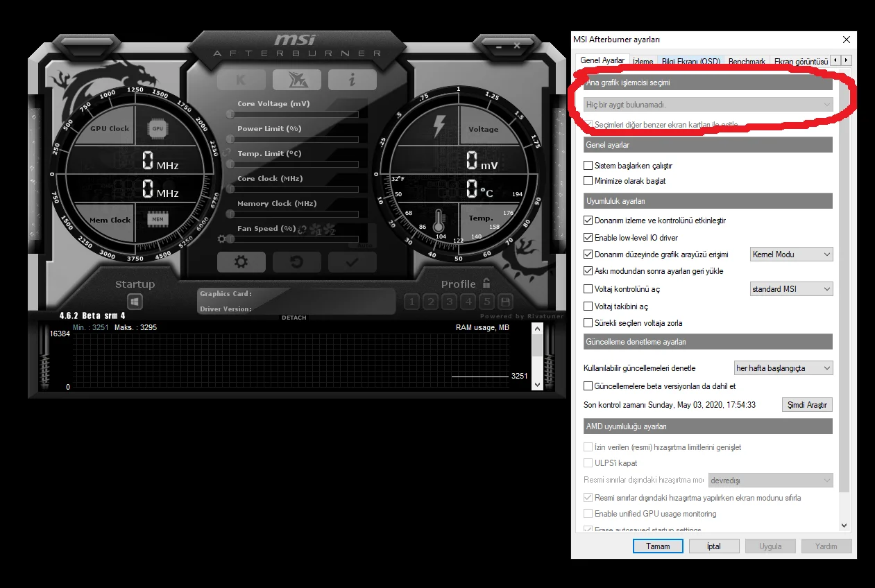Viewport: 875px width, 588px height.
Task: Click the DETACH monitor label
Action: click(x=294, y=318)
